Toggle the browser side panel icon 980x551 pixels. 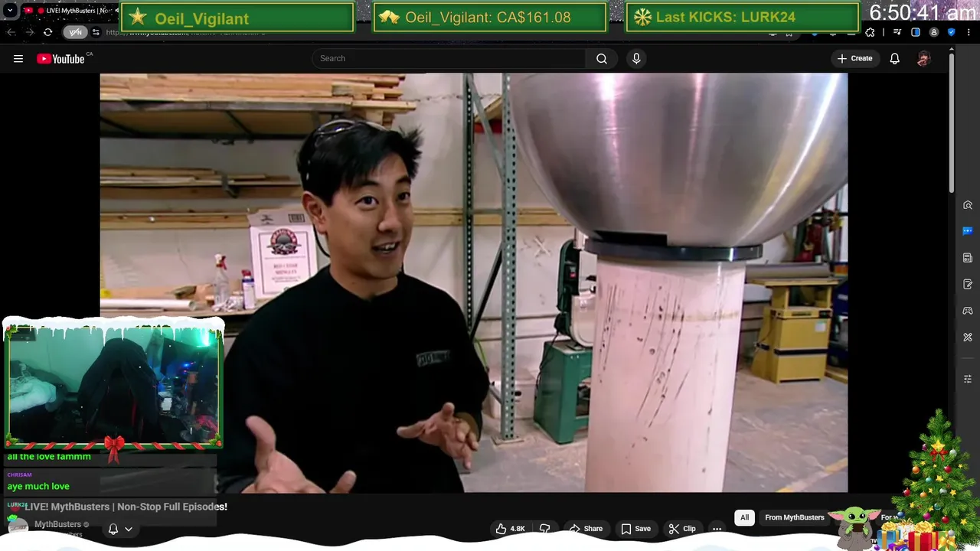[916, 32]
